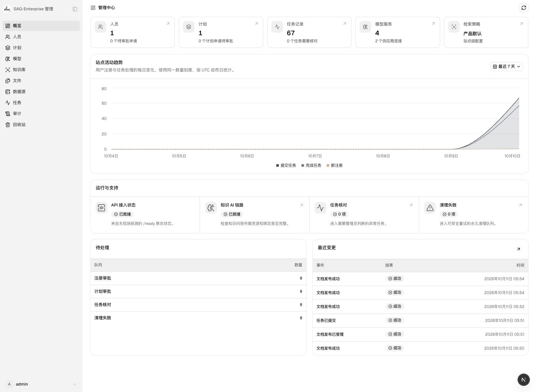Click the 文档发布已受理 event row

coord(420,334)
